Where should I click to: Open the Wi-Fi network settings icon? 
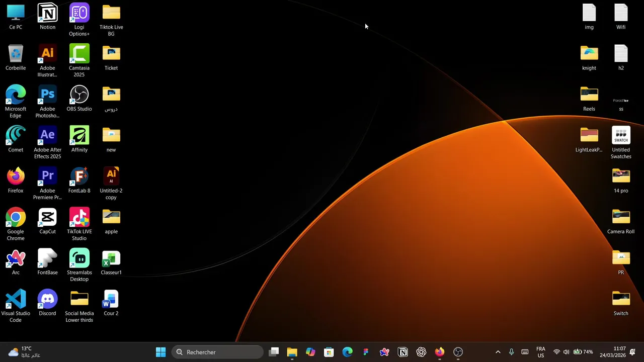tap(556, 352)
